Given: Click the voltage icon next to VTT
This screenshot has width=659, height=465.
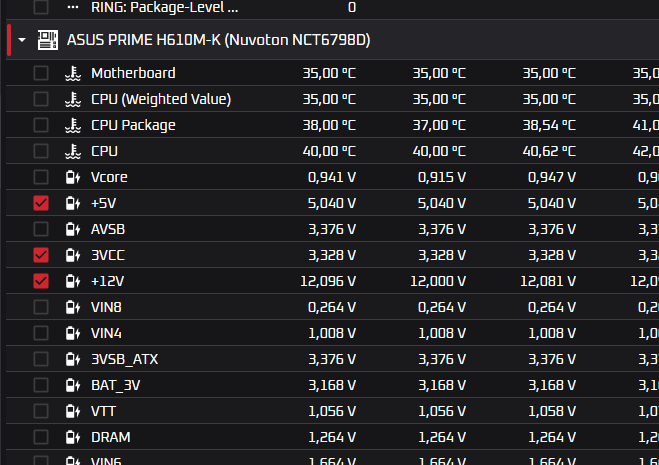Looking at the screenshot, I should pyautogui.click(x=73, y=411).
